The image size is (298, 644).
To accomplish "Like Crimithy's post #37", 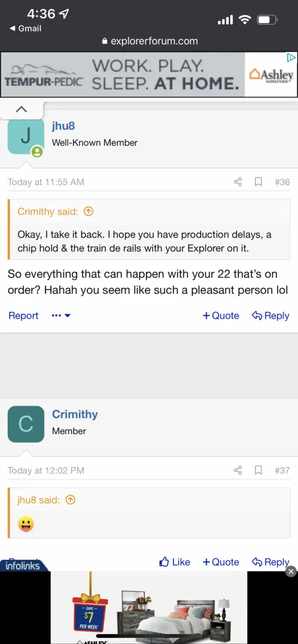I will [x=175, y=562].
